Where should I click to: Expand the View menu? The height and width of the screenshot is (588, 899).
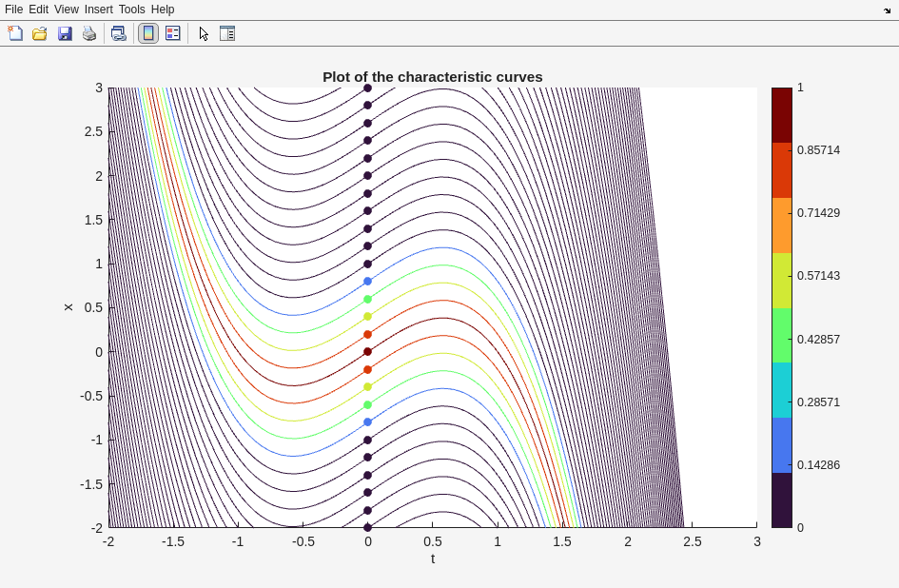66,10
